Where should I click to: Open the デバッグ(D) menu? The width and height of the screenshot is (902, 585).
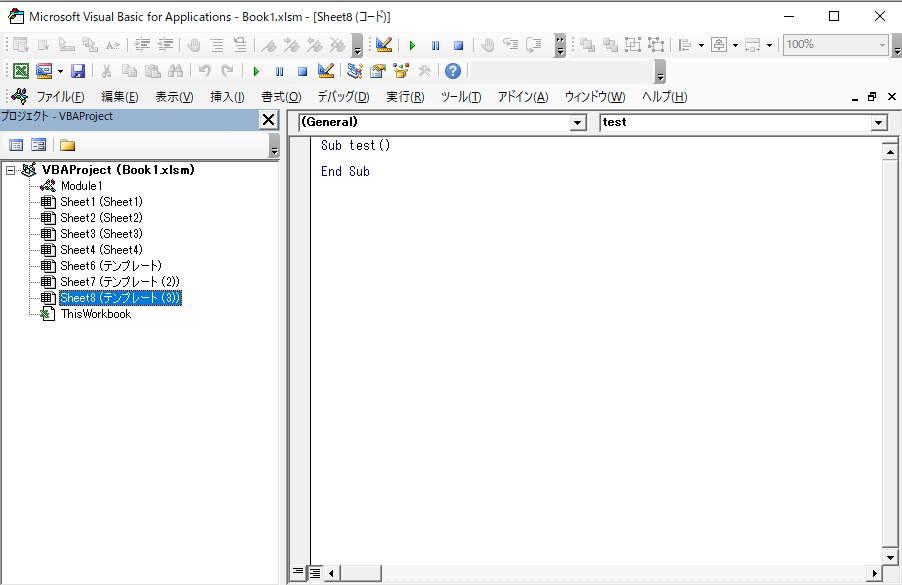pyautogui.click(x=343, y=97)
